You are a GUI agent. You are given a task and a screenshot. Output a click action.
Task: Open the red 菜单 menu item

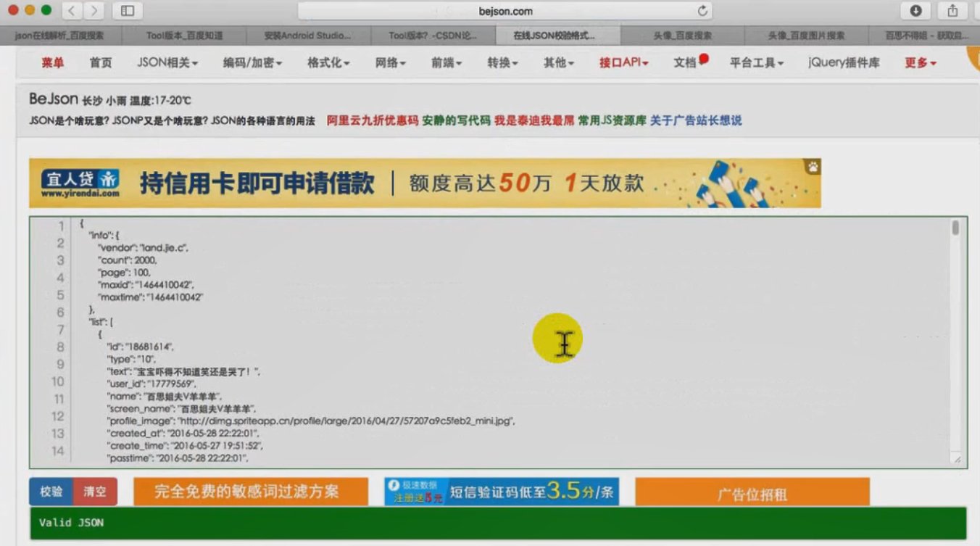[53, 63]
